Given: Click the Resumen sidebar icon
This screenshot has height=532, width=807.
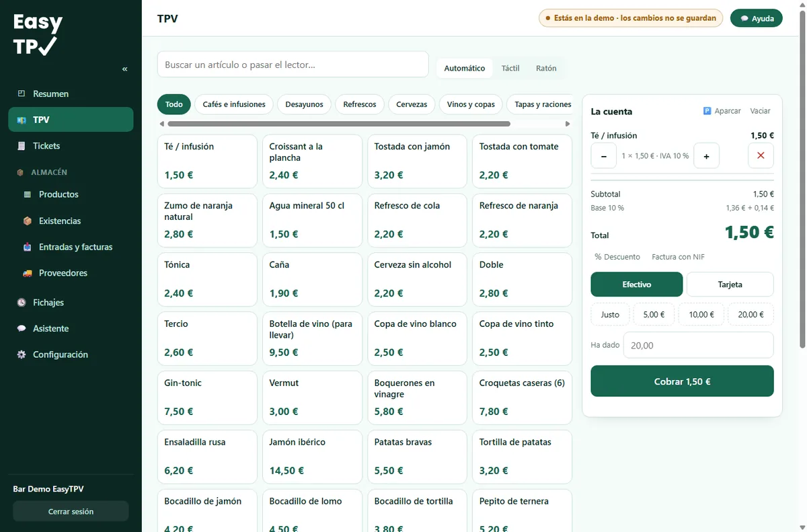Looking at the screenshot, I should (x=22, y=93).
